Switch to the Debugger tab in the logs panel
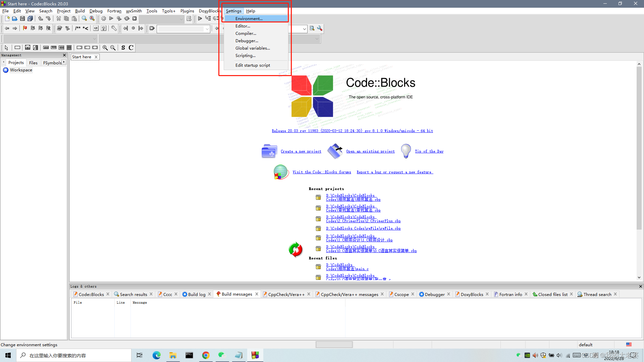644x362 pixels. (434, 294)
